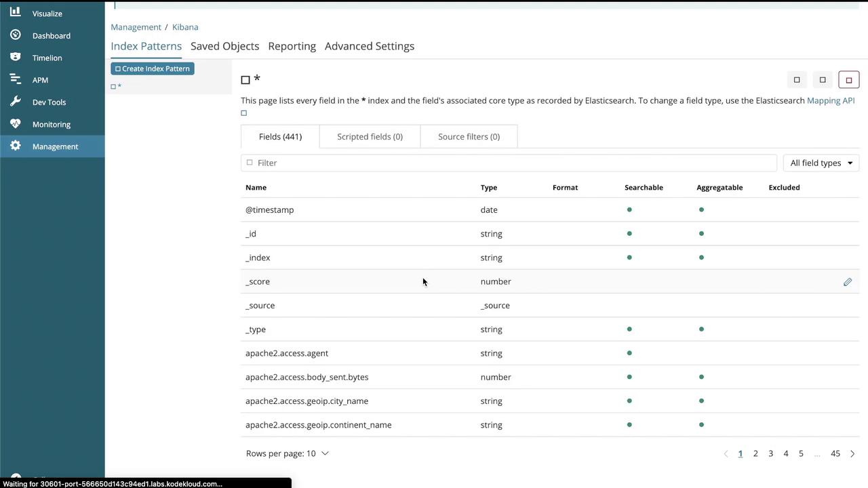The image size is (868, 488).
Task: Follow the Mapping API link
Action: (830, 100)
